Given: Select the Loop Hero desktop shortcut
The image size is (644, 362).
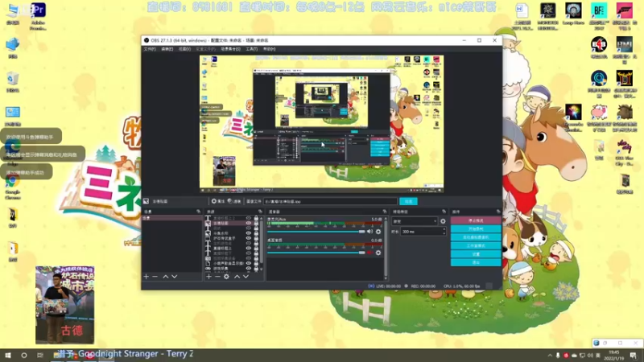Looking at the screenshot, I should (573, 14).
